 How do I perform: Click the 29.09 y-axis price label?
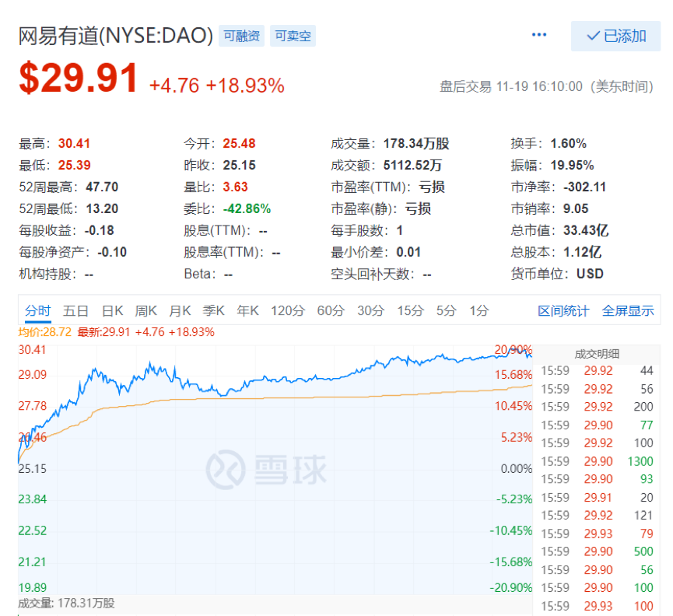32,375
